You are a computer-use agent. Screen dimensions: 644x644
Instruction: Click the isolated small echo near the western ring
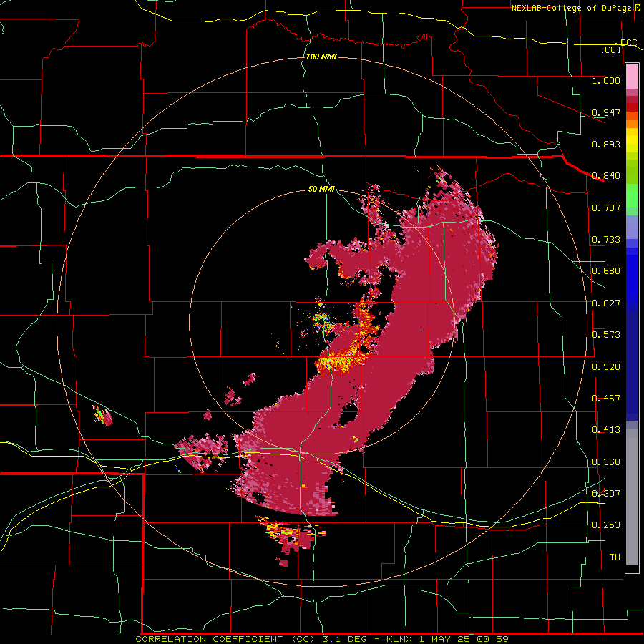click(102, 415)
